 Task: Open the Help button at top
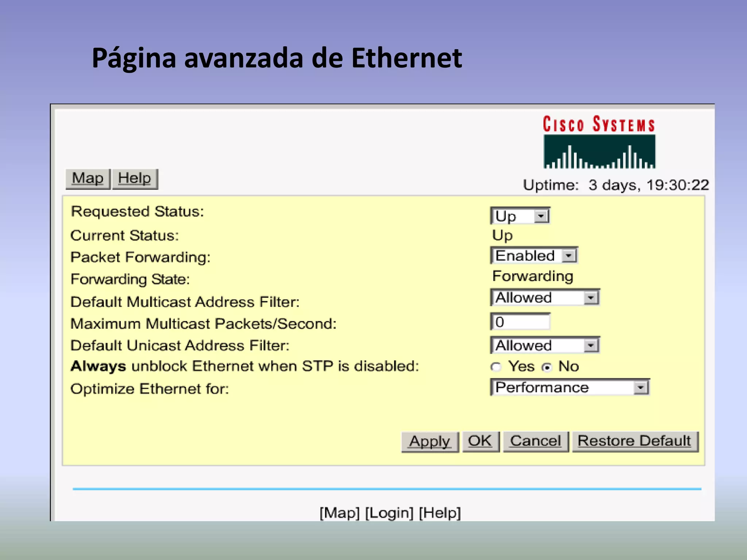pos(135,179)
